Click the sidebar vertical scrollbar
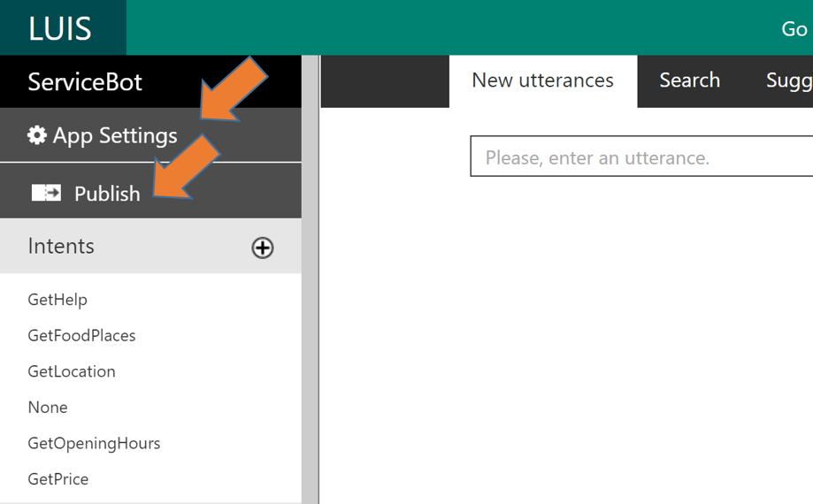813x504 pixels. 310,279
